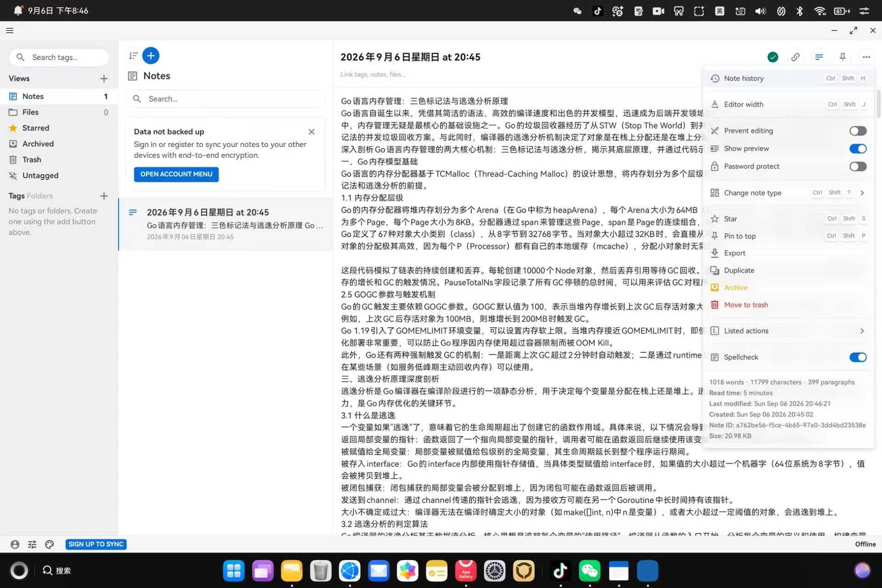Open Trash bin icon in dock
The width and height of the screenshot is (882, 588).
(321, 571)
